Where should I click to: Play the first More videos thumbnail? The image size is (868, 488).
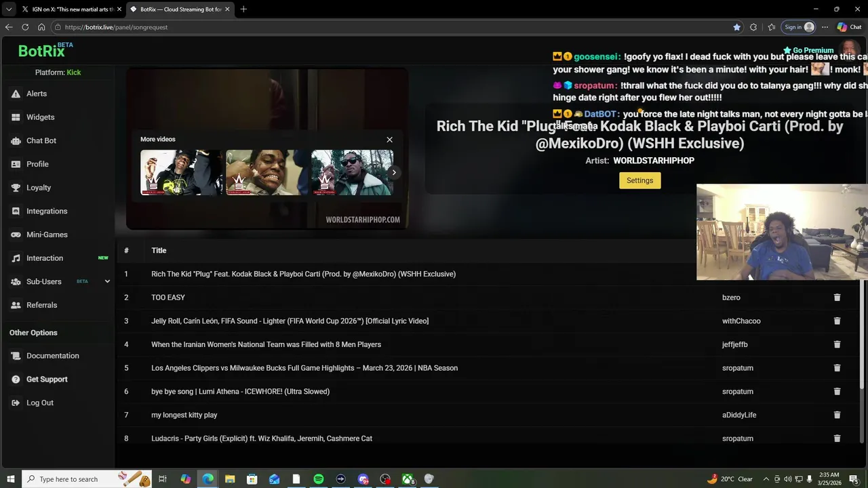click(181, 172)
